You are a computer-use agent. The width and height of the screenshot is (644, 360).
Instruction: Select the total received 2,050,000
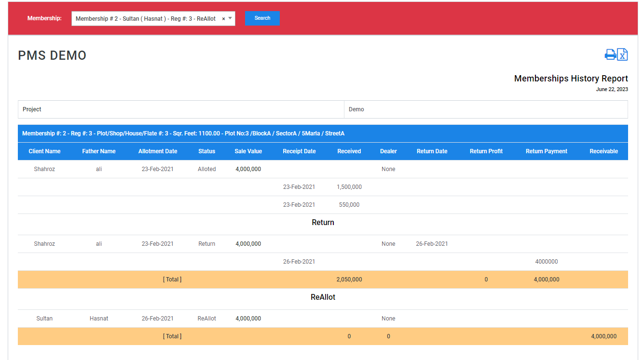349,280
